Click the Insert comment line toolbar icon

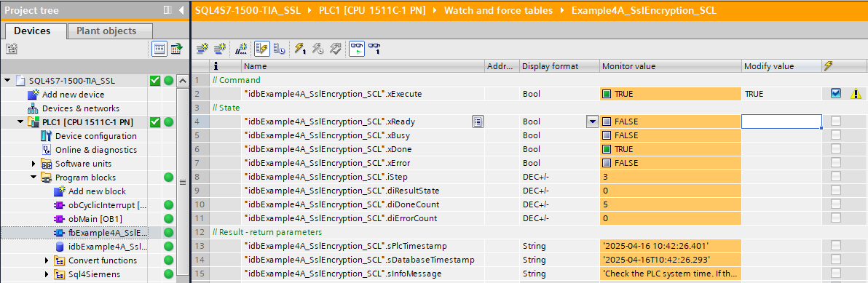241,49
